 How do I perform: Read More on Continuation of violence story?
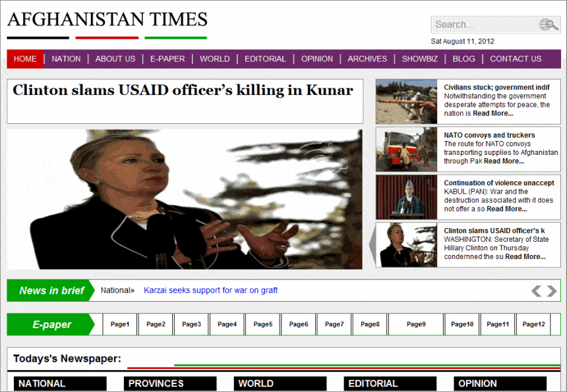tap(507, 209)
